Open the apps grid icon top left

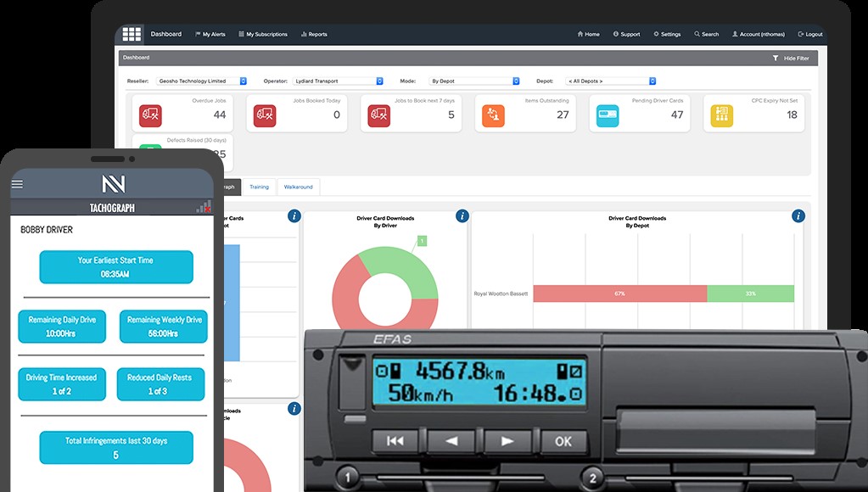pyautogui.click(x=131, y=34)
